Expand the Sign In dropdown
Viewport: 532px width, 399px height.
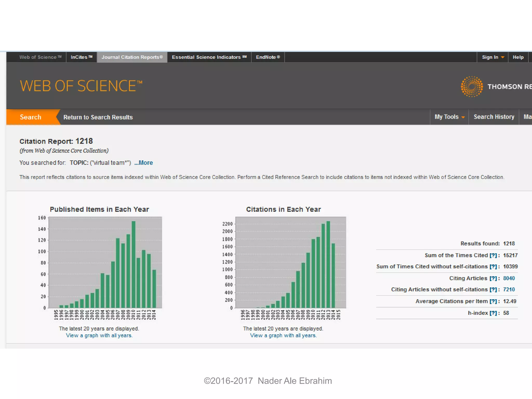[493, 57]
